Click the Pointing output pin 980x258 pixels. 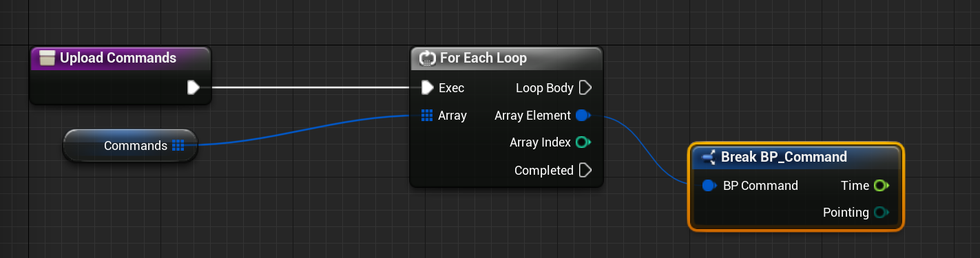[x=881, y=213]
